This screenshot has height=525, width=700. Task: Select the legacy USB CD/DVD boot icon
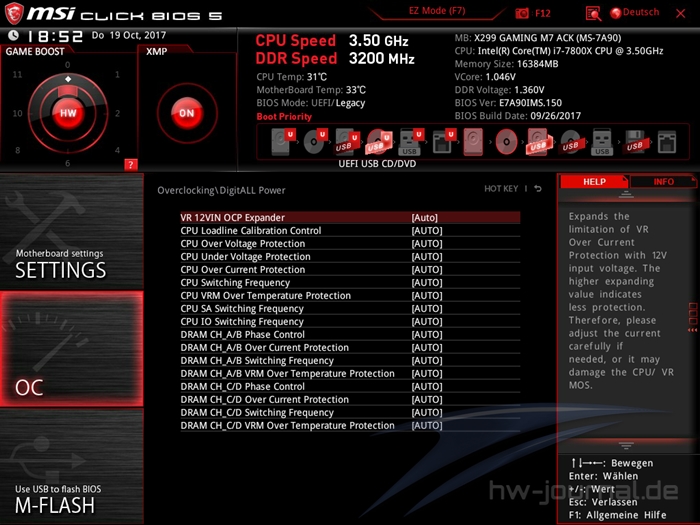(x=570, y=142)
